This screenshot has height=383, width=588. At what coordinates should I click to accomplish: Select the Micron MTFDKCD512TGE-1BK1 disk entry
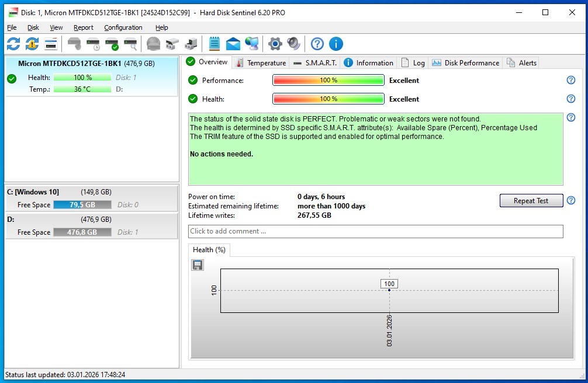click(91, 76)
